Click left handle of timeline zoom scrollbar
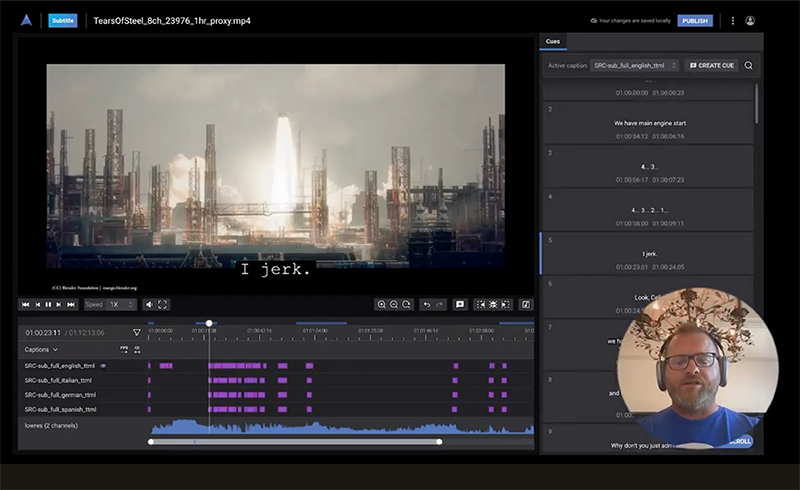This screenshot has width=800, height=490. (151, 442)
